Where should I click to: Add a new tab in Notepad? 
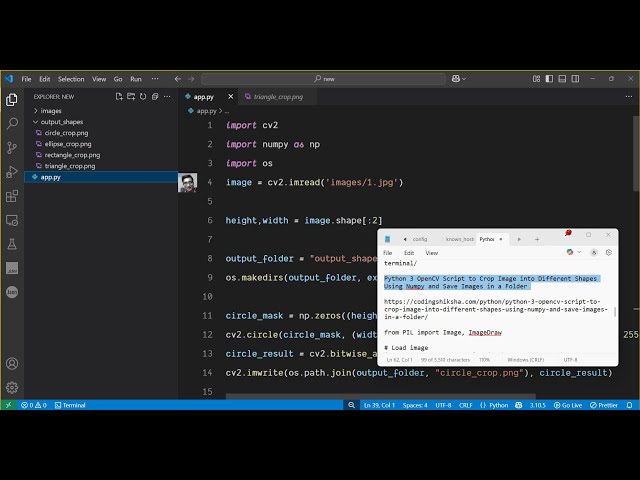[x=537, y=239]
